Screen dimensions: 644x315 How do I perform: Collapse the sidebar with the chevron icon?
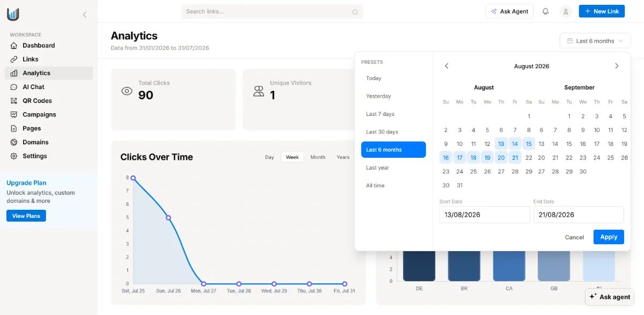click(x=85, y=15)
